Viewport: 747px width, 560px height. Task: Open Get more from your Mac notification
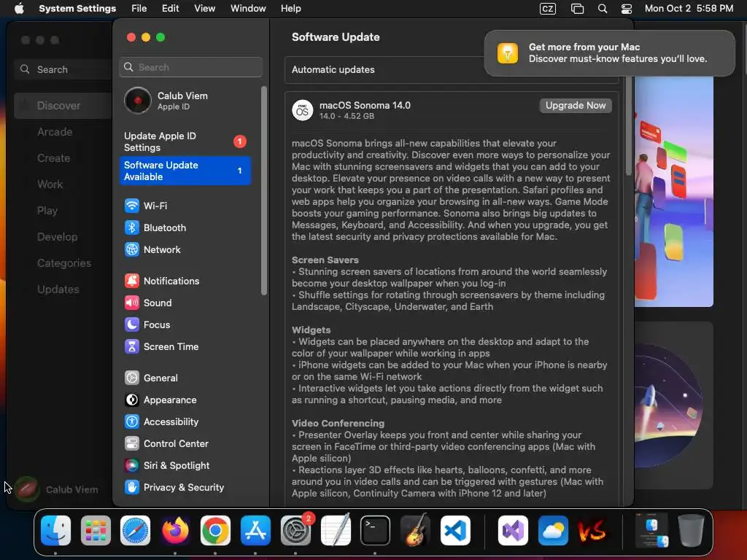click(609, 52)
